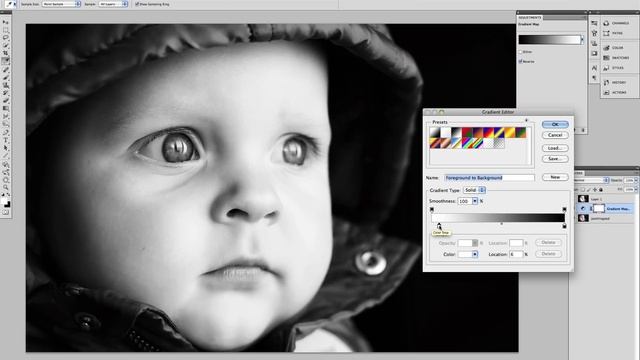
Task: Open the Smoothness value arrow
Action: pyautogui.click(x=475, y=201)
